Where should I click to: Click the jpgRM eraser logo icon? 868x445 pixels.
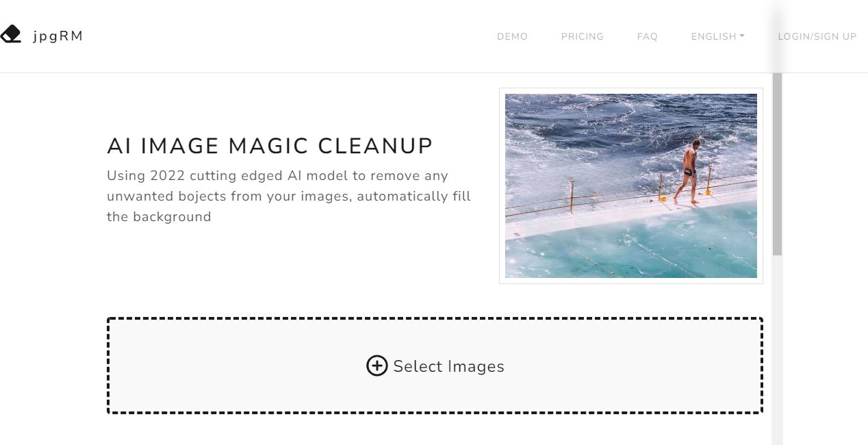[10, 34]
